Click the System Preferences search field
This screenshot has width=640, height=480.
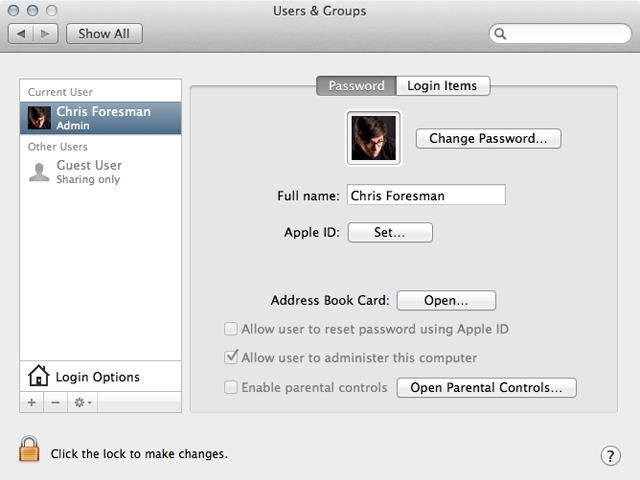tap(560, 33)
